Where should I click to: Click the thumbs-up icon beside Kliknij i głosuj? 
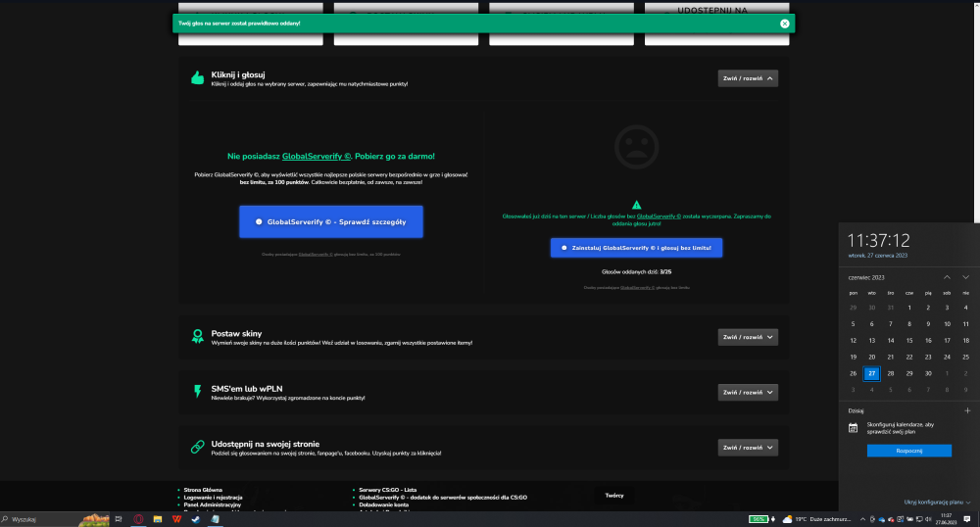coord(198,77)
